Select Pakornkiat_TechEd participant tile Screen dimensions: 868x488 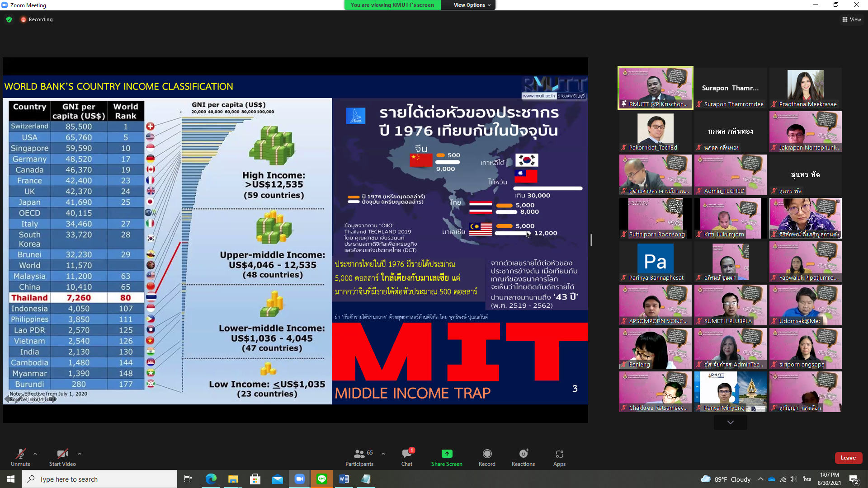656,131
